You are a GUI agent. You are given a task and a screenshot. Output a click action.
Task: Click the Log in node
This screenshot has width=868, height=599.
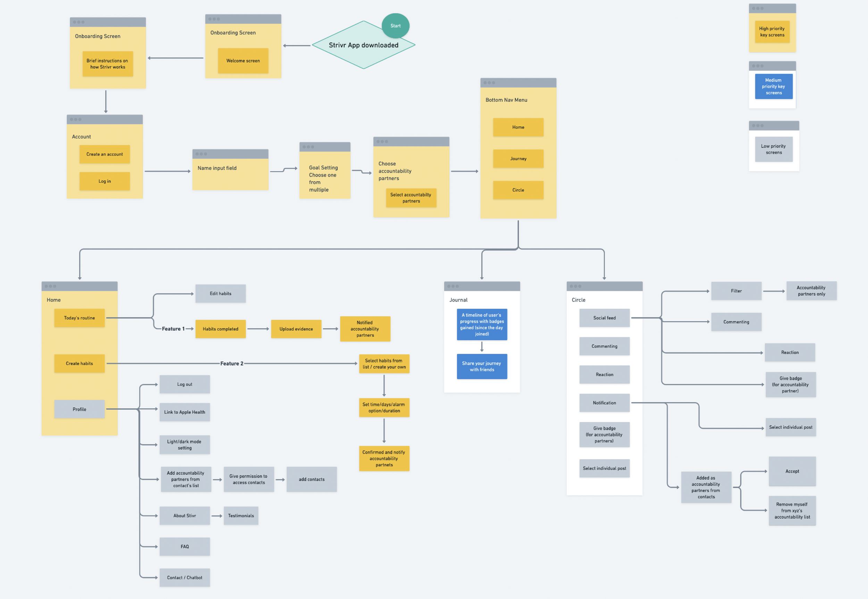[x=104, y=181]
